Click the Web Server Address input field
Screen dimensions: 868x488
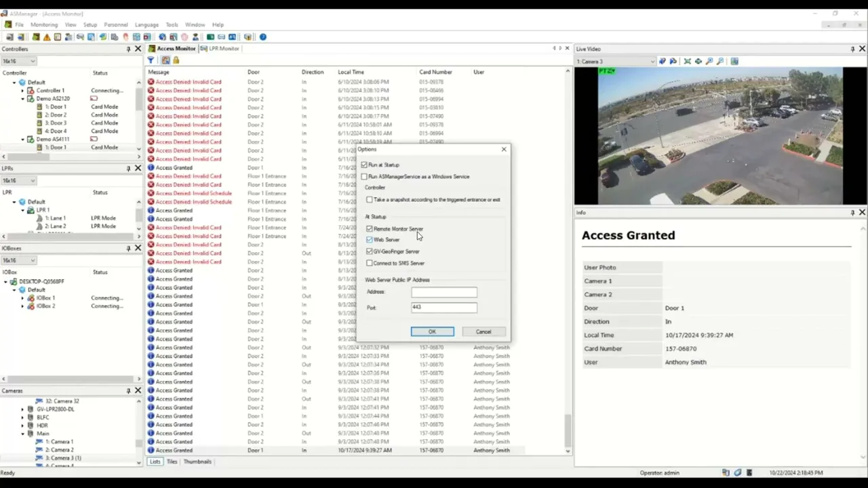pyautogui.click(x=444, y=292)
